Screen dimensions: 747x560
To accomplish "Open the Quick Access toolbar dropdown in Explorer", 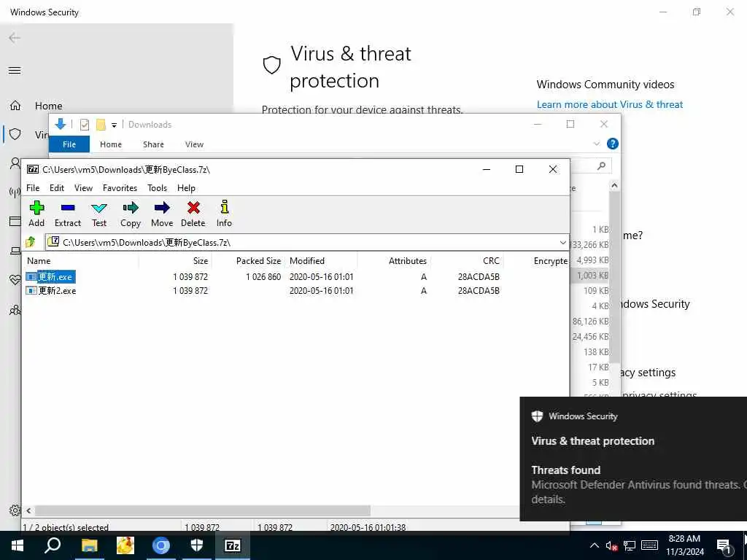I will coord(115,125).
